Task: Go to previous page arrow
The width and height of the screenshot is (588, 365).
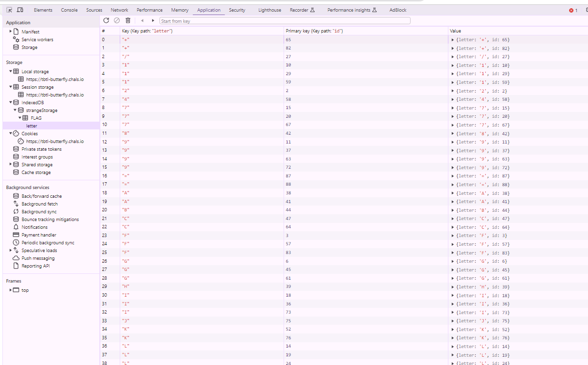Action: (143, 21)
